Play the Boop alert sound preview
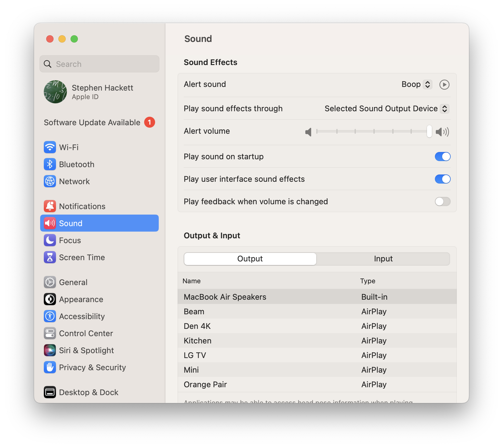Screen dimensions: 503x448 coord(444,84)
